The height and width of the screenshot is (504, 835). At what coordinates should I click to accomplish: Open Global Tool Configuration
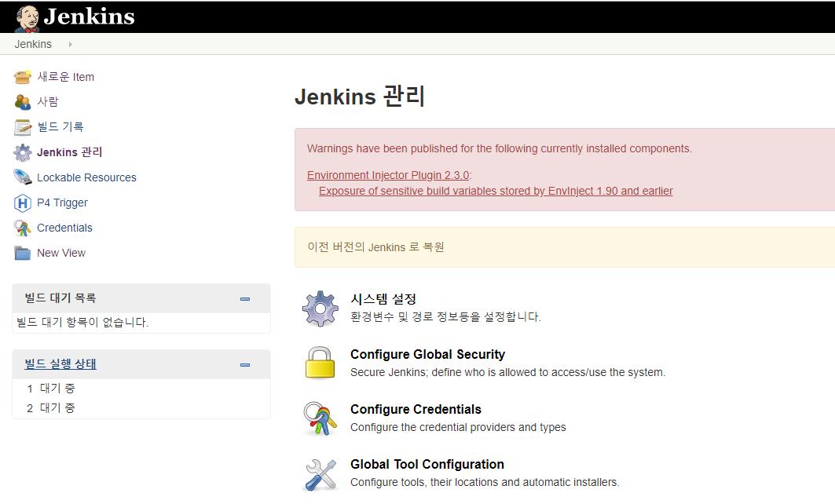427,464
